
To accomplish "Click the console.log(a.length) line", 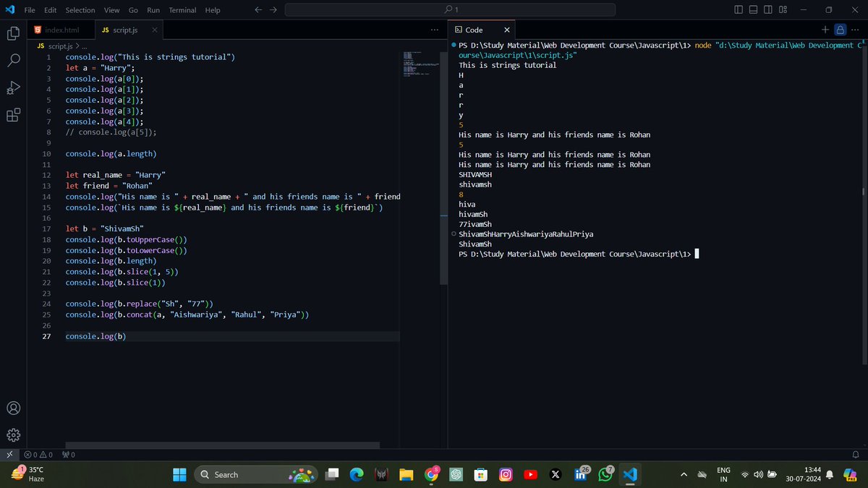I will pyautogui.click(x=111, y=154).
